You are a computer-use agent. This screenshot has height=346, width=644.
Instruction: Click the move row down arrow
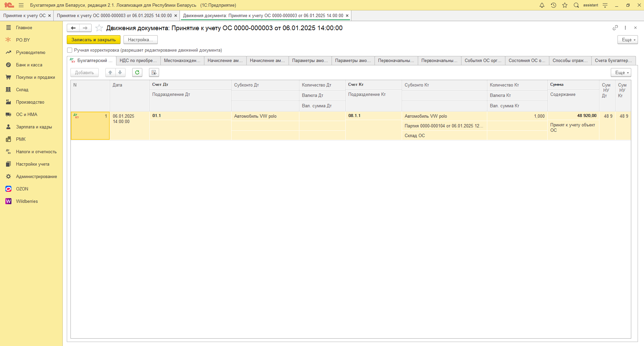click(120, 72)
